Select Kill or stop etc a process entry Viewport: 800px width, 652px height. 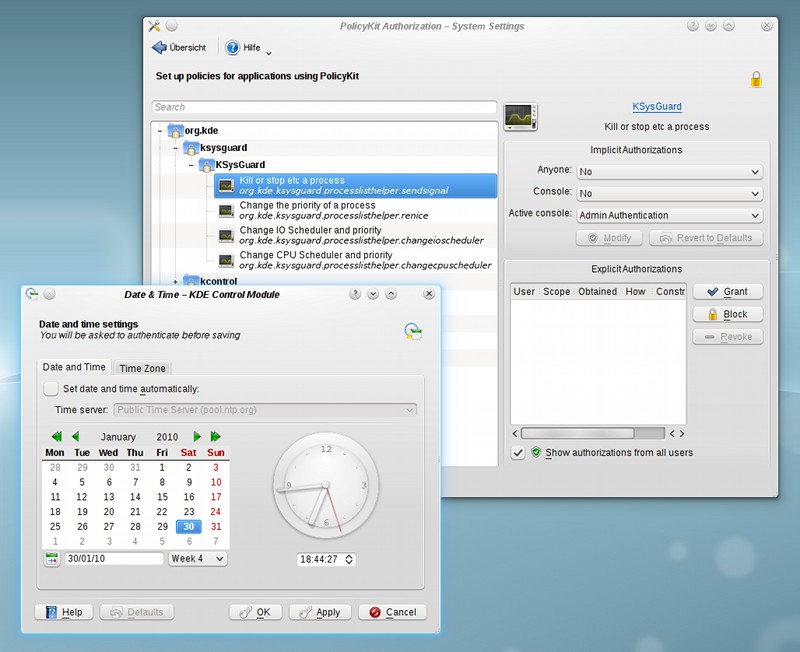point(355,186)
